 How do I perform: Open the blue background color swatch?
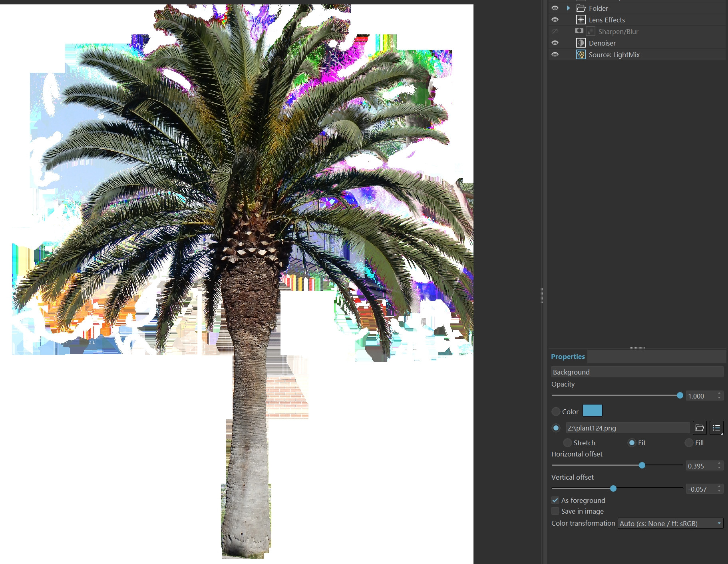592,411
